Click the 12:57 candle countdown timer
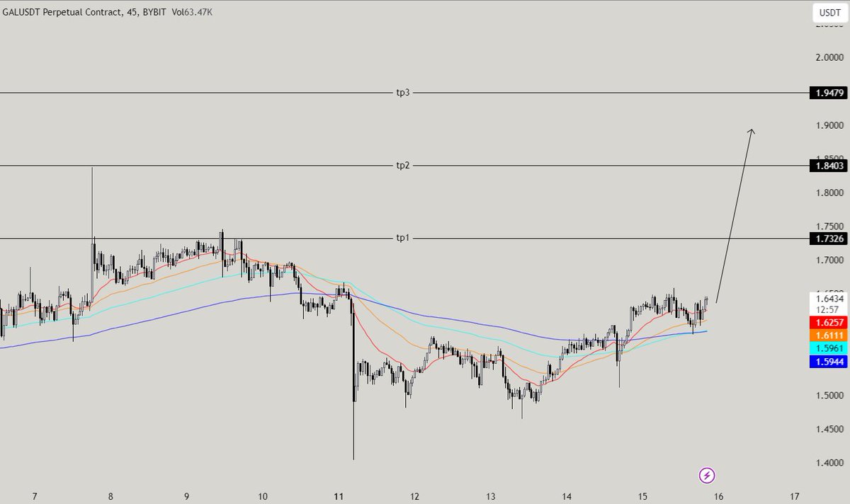This screenshot has width=850, height=504. pos(826,309)
